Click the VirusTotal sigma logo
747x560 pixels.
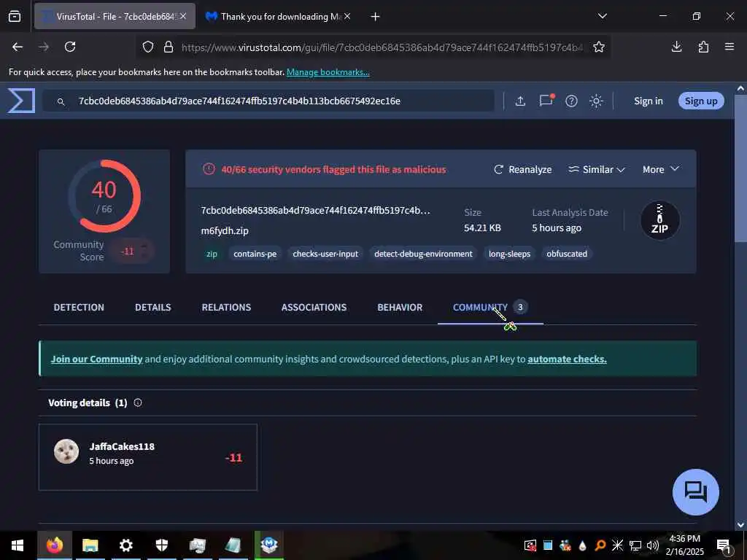pyautogui.click(x=21, y=101)
